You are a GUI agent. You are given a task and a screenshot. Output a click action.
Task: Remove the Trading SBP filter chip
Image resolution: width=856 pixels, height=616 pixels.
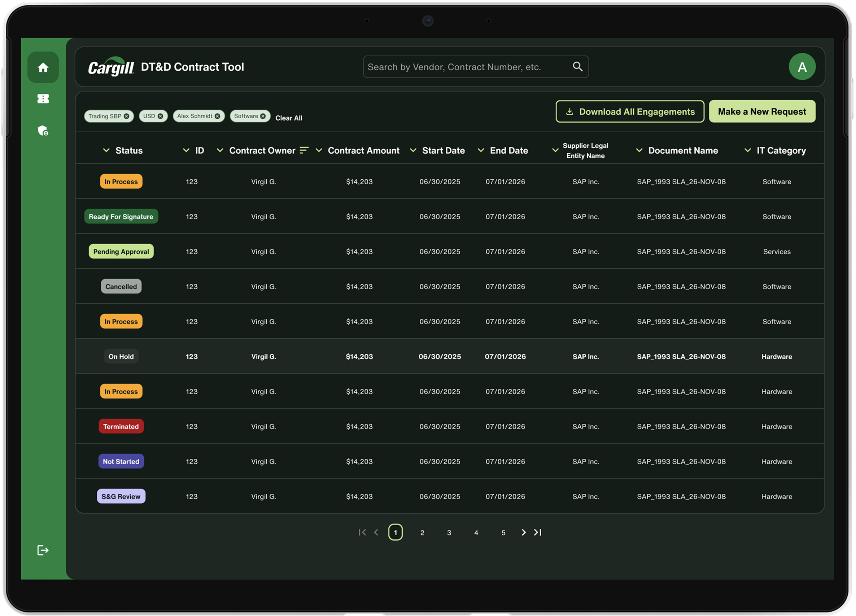click(126, 116)
